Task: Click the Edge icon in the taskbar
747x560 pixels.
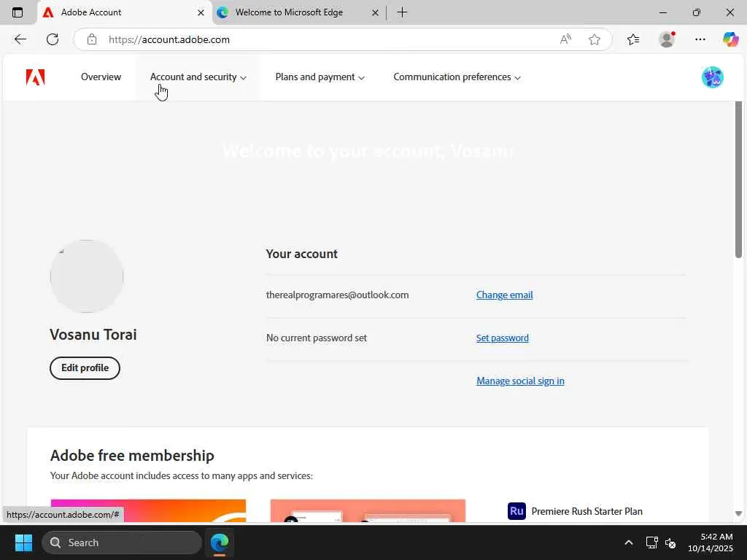Action: tap(220, 542)
